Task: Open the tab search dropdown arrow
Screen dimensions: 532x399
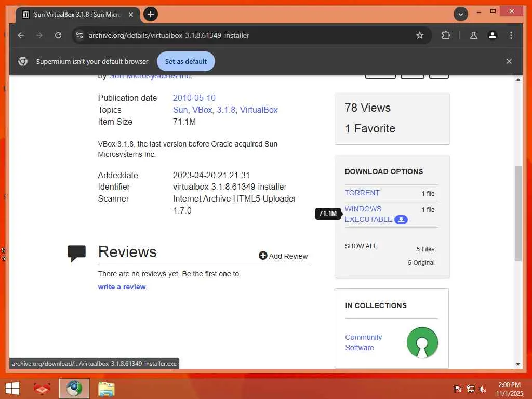Action: pyautogui.click(x=461, y=14)
